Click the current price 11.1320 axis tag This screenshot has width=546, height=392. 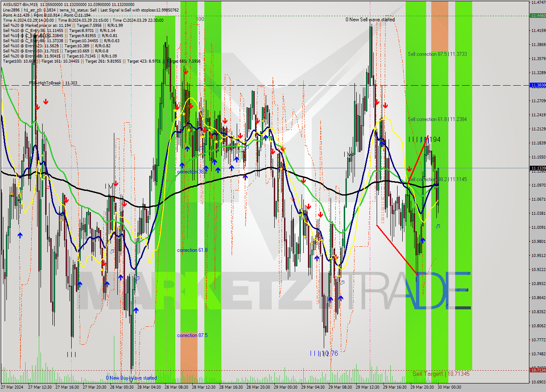pos(538,168)
